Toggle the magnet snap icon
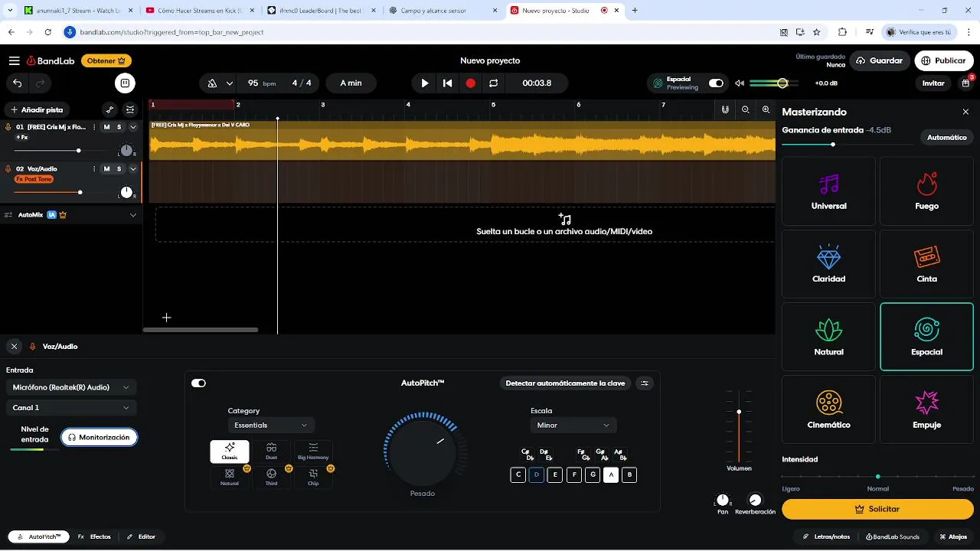 click(724, 109)
